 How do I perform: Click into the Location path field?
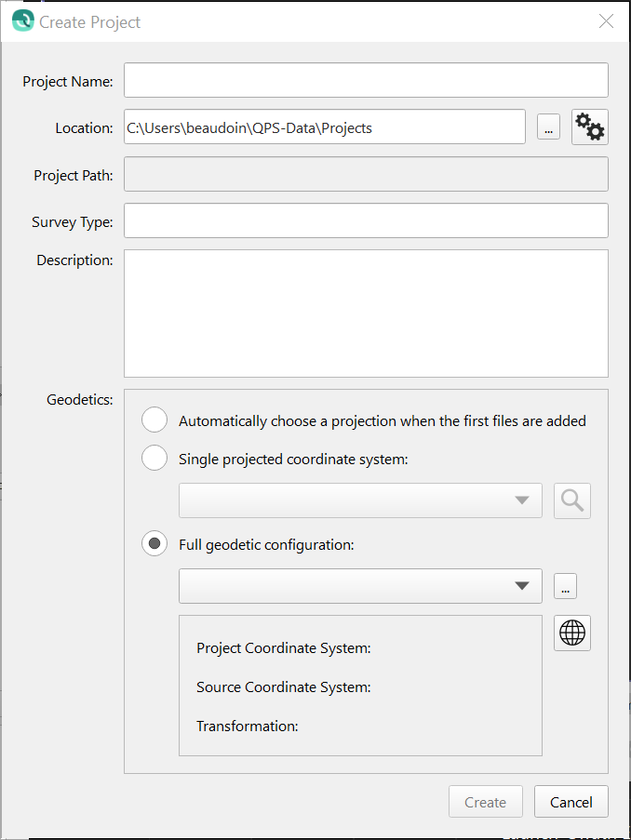(325, 127)
